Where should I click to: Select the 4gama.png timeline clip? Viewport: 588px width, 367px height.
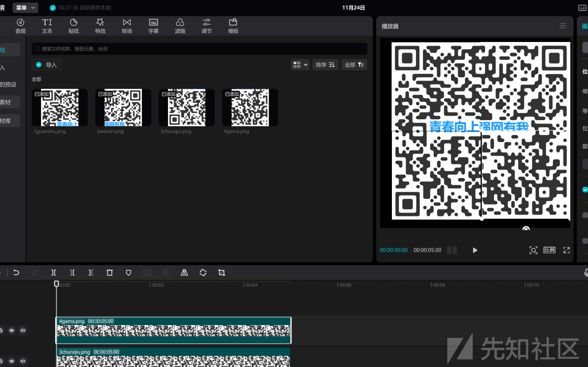[x=173, y=330]
